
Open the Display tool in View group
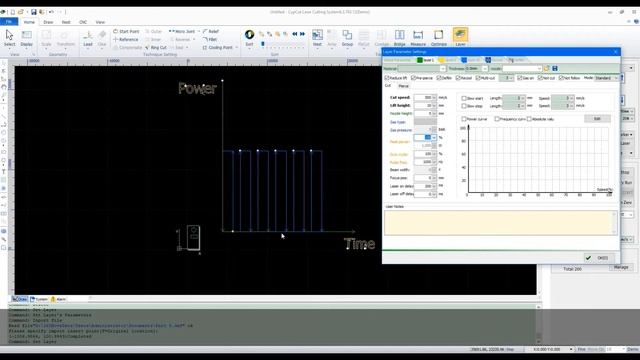(27, 38)
